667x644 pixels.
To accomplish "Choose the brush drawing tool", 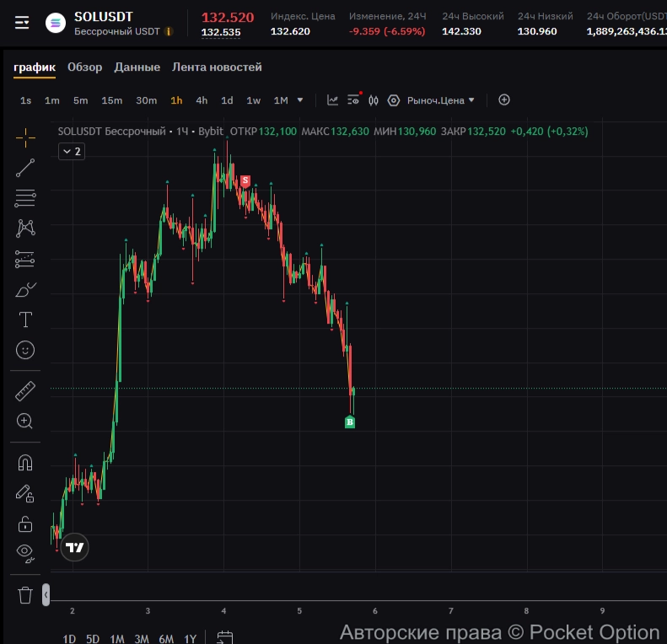I will pyautogui.click(x=25, y=291).
